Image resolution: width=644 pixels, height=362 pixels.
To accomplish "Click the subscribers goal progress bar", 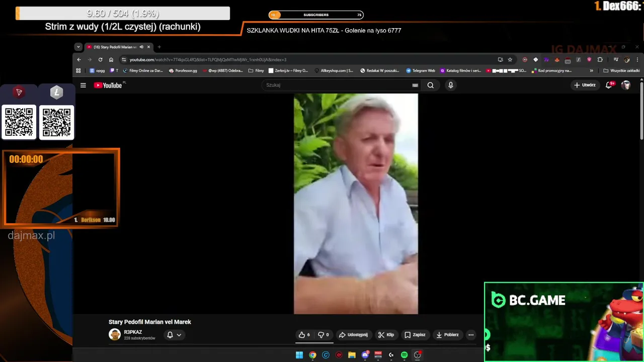I will (316, 15).
